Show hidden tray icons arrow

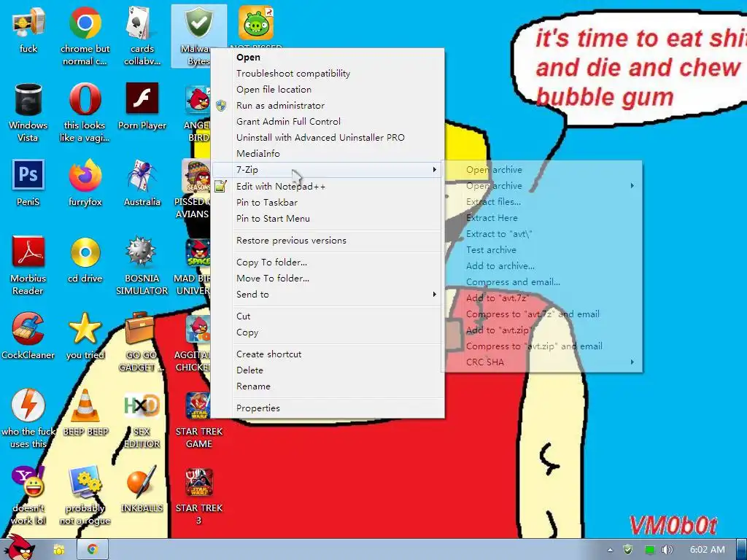click(611, 550)
